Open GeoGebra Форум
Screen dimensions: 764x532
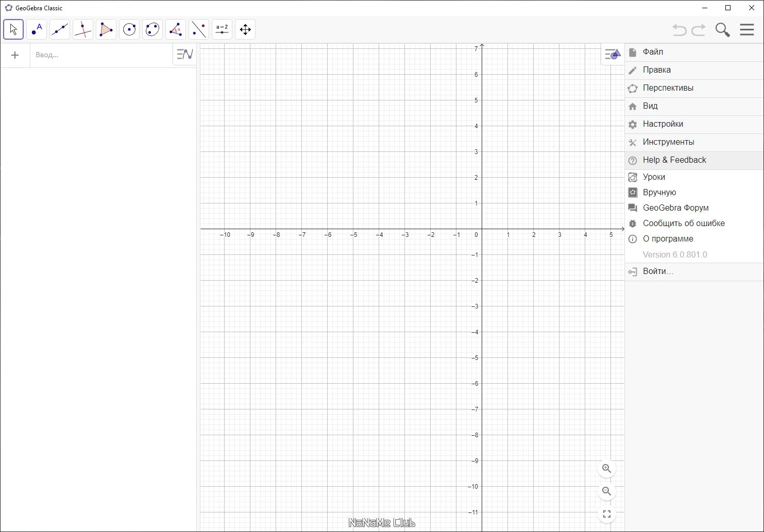[694, 208]
